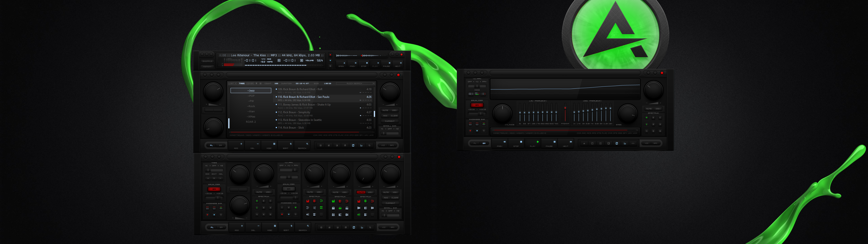Select the ROAR 2 playlist tab
Screen dimensions: 868x244
tap(251, 122)
